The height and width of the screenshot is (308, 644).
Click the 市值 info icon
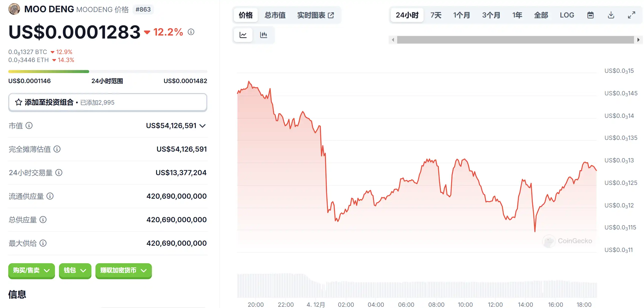click(29, 125)
